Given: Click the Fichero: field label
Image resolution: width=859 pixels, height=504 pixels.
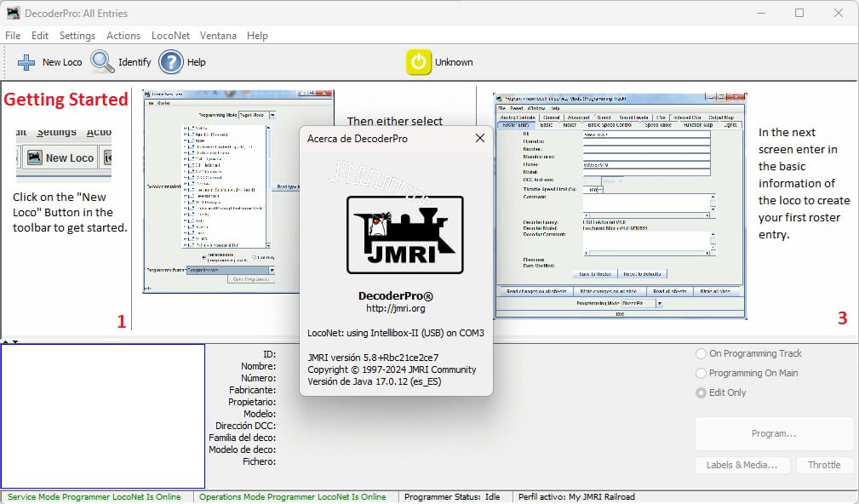Looking at the screenshot, I should pos(259,461).
